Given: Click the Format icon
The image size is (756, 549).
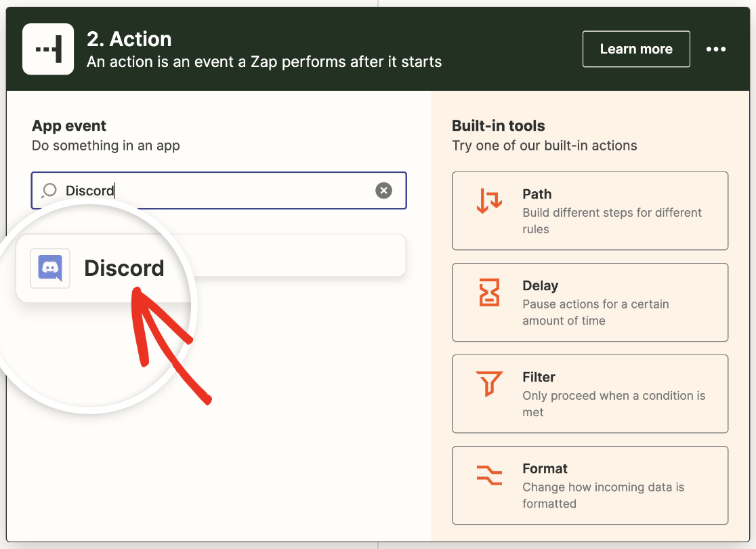Looking at the screenshot, I should point(489,475).
